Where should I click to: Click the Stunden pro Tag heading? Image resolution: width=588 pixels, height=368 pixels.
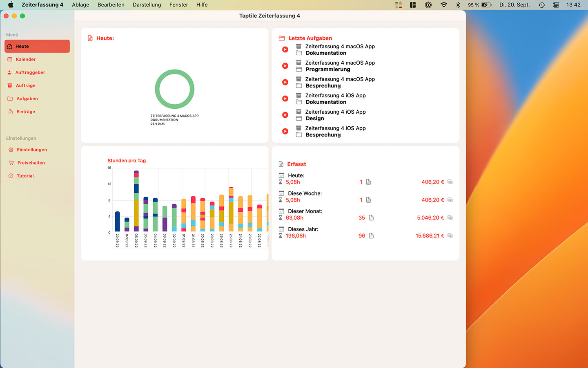[x=127, y=161]
